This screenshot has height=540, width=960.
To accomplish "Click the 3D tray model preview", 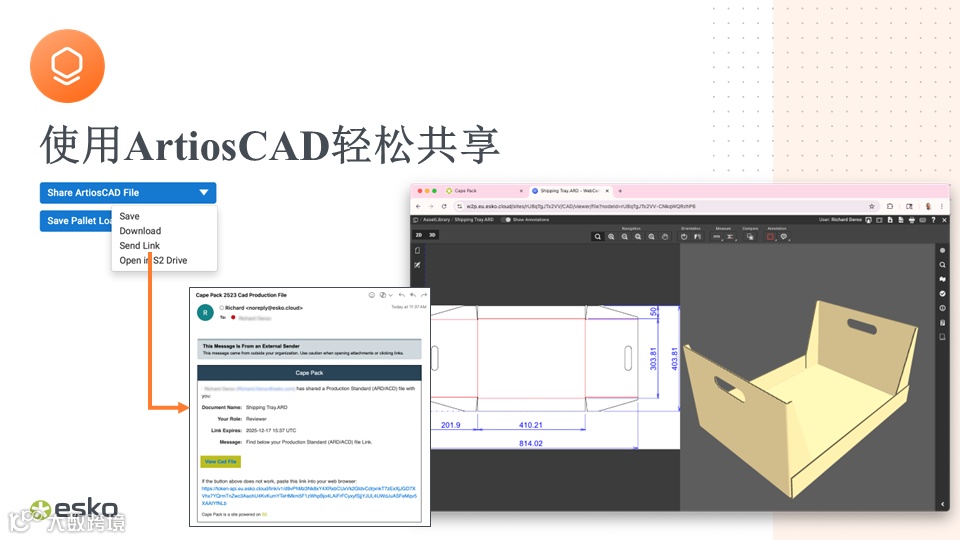I will click(x=800, y=398).
